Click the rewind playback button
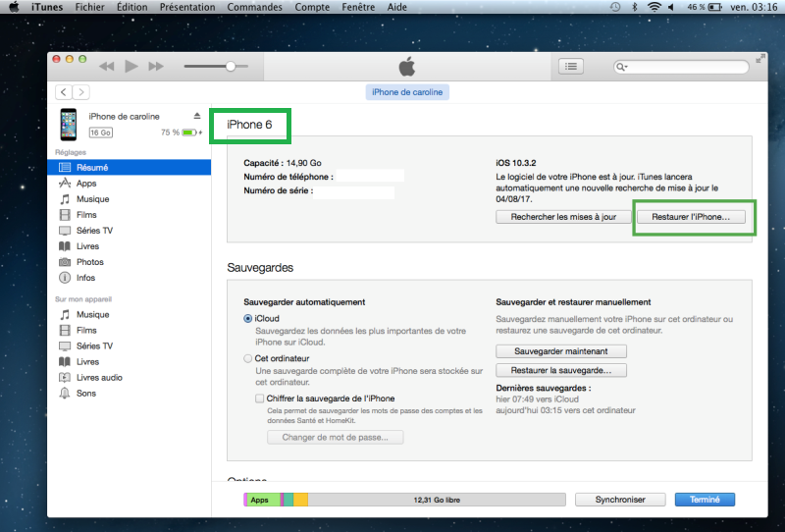The image size is (785, 532). [107, 66]
